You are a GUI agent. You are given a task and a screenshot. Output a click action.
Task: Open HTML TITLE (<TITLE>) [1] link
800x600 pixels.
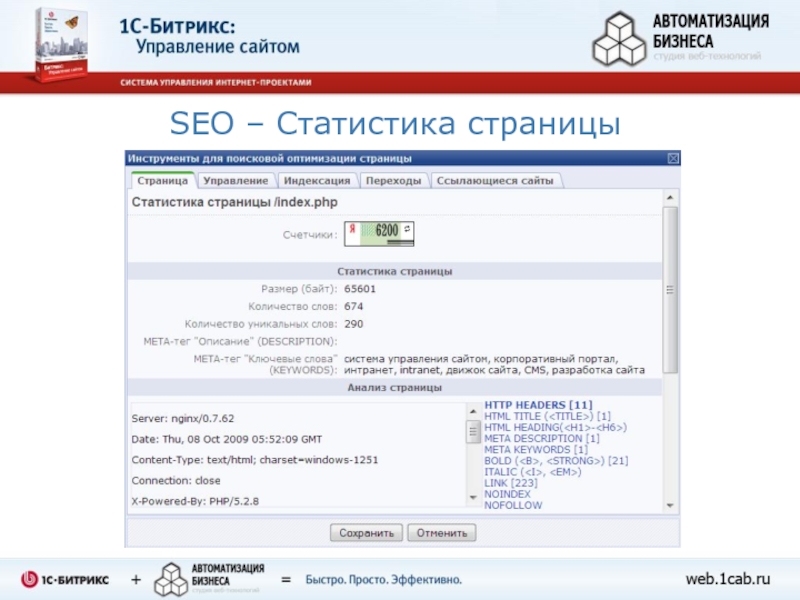click(x=547, y=416)
